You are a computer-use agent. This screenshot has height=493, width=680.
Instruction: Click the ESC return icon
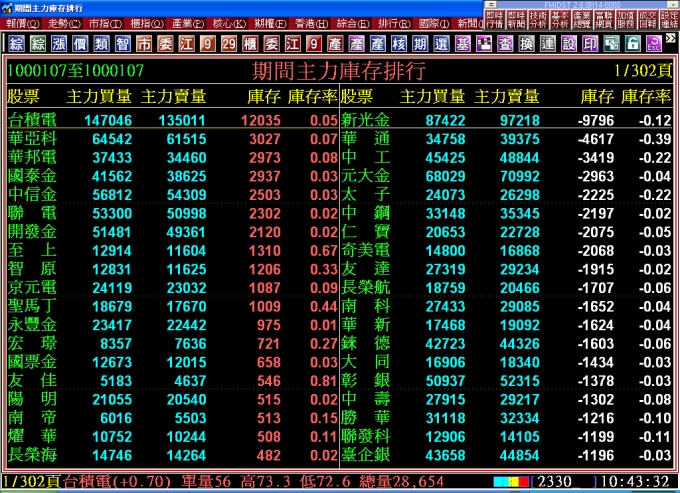click(x=654, y=44)
